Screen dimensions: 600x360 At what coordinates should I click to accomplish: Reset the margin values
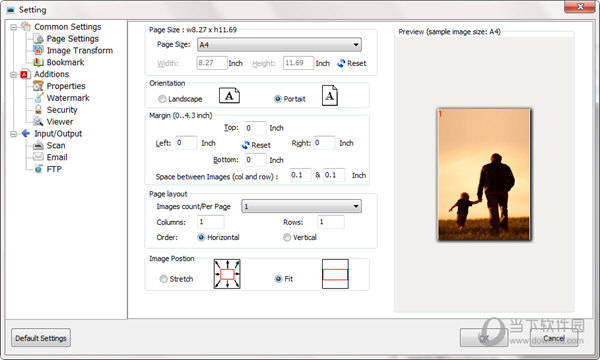point(256,145)
